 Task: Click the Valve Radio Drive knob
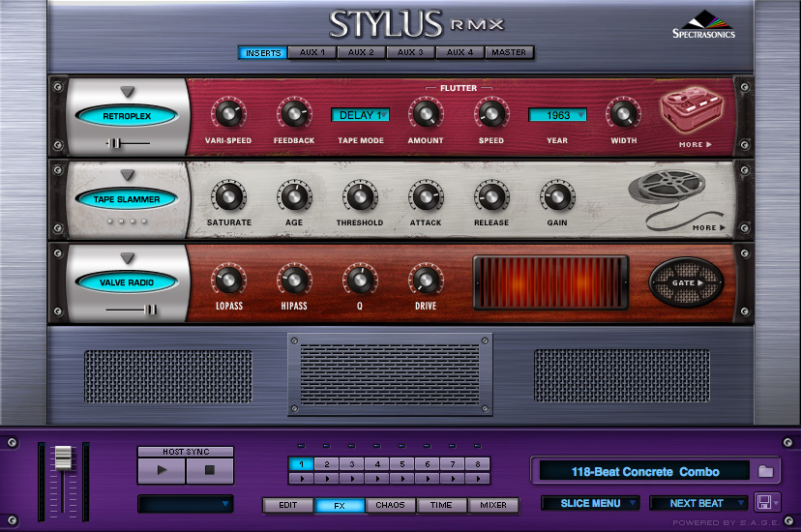[x=425, y=280]
